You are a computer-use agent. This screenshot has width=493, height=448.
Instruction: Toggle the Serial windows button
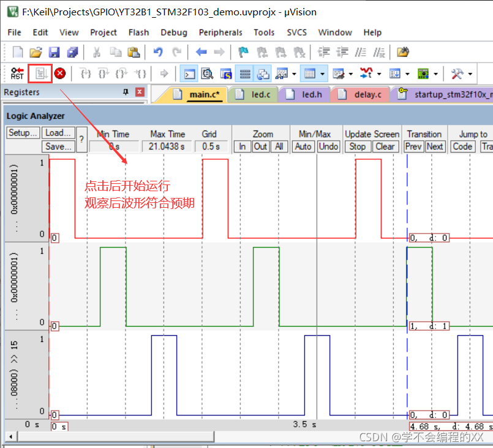(x=339, y=74)
